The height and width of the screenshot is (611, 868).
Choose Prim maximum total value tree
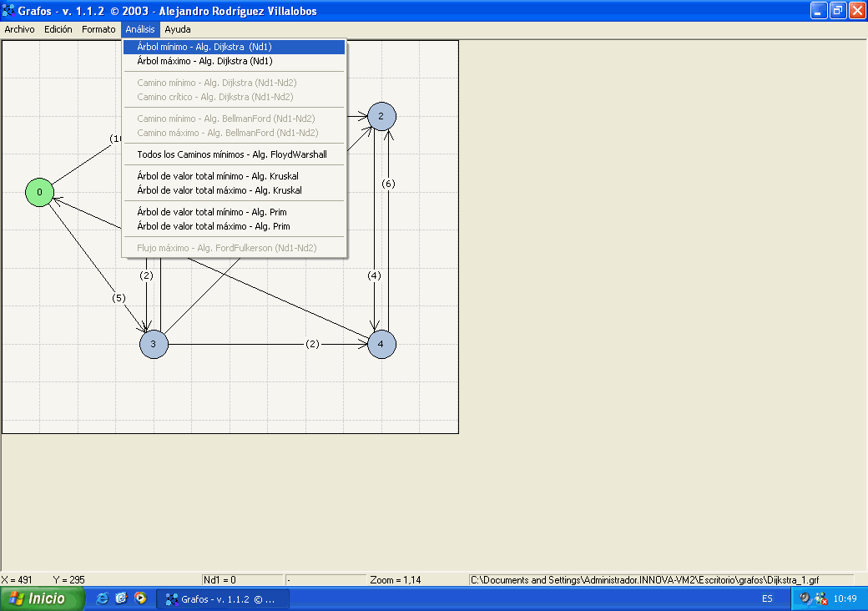[211, 226]
